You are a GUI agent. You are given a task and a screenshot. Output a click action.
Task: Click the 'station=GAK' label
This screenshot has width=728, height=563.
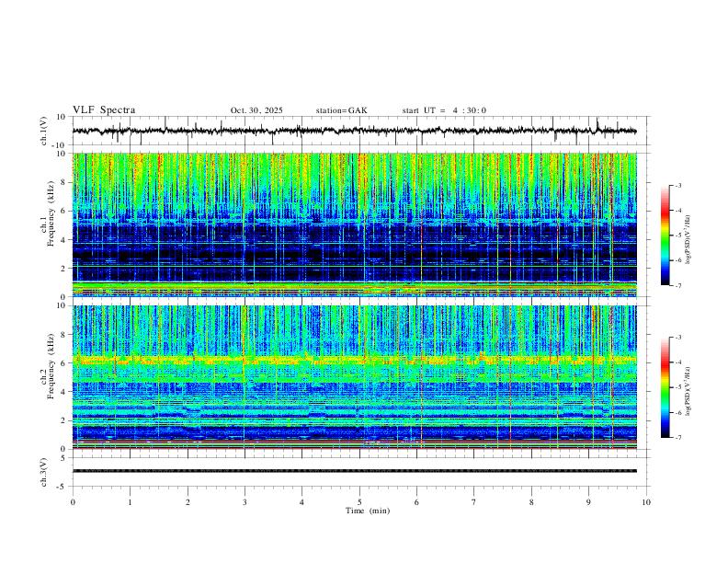click(341, 110)
